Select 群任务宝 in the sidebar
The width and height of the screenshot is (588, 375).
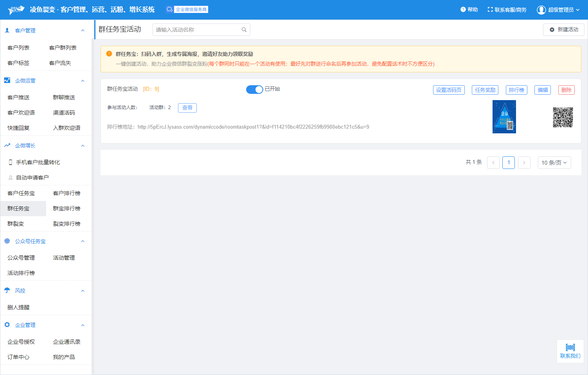coord(18,208)
